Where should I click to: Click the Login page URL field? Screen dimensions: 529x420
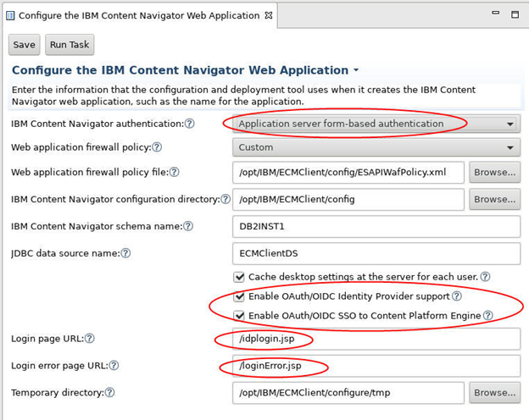click(376, 339)
